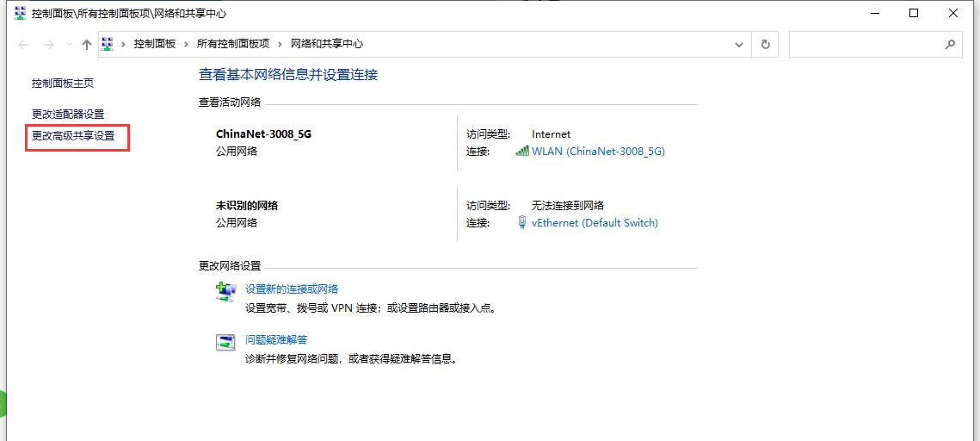Minimize the Network and Sharing Center window

874,13
